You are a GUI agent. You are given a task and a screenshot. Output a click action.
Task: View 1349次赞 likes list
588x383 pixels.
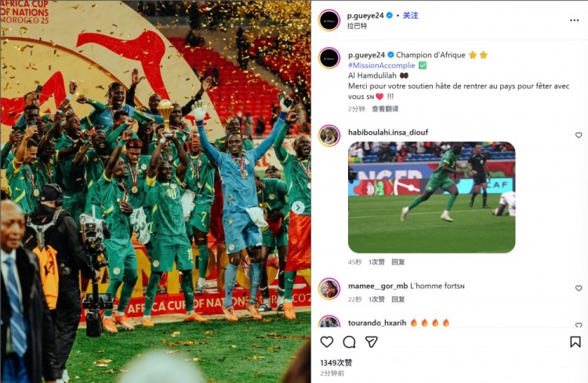[x=336, y=363]
